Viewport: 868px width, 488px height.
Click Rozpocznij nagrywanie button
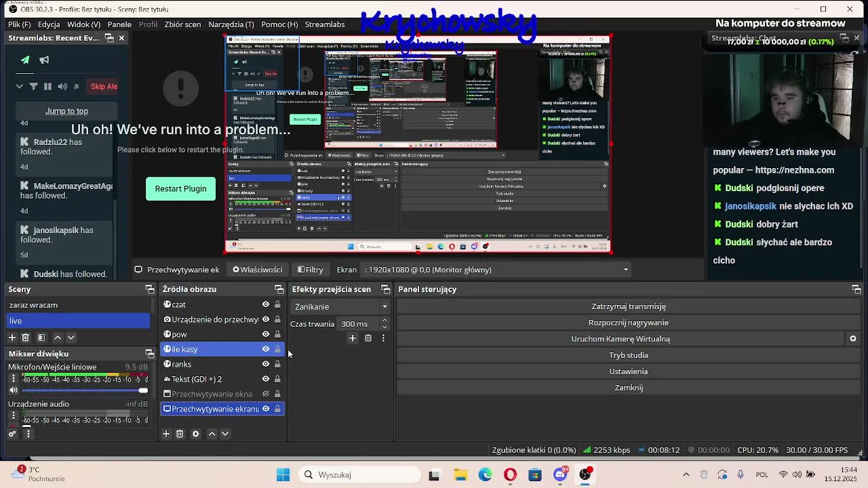pos(629,323)
